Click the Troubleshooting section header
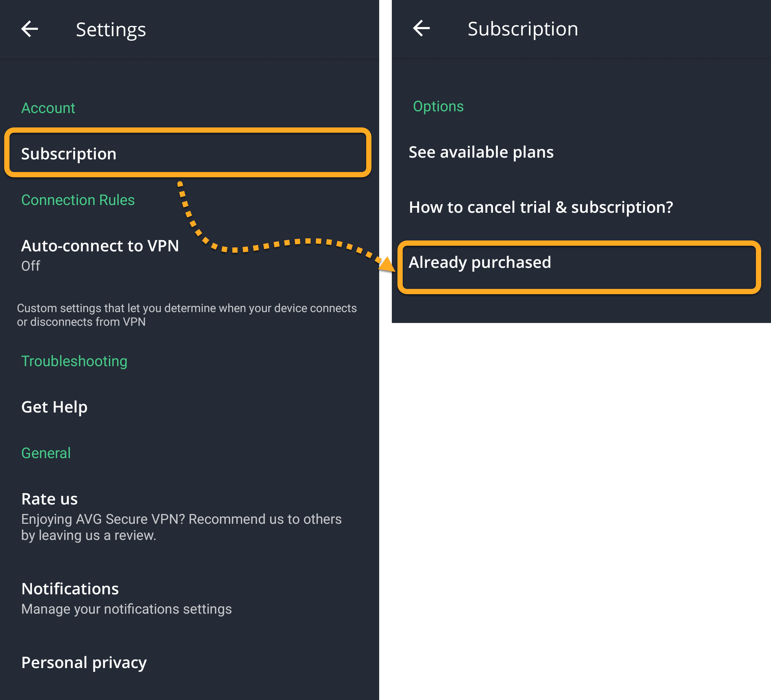Viewport: 771px width, 700px height. [74, 361]
